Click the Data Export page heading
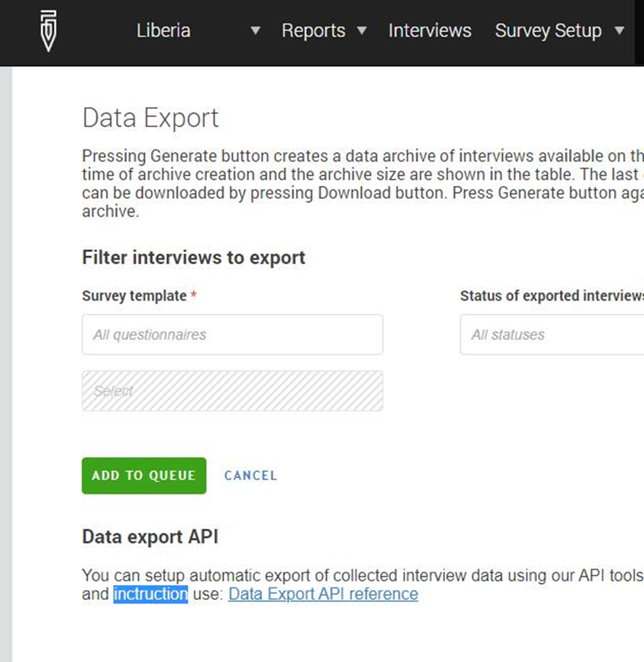Viewport: 644px width, 662px height. click(x=151, y=118)
